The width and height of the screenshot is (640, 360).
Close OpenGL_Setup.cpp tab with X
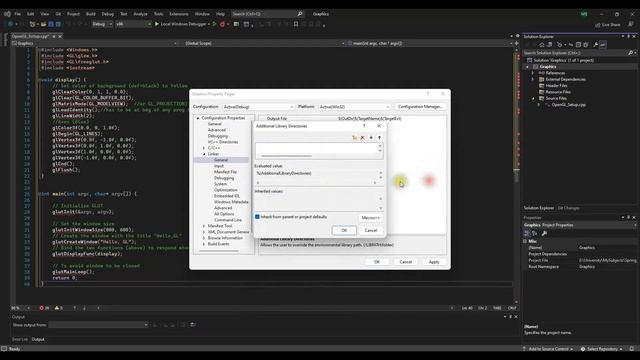point(60,36)
